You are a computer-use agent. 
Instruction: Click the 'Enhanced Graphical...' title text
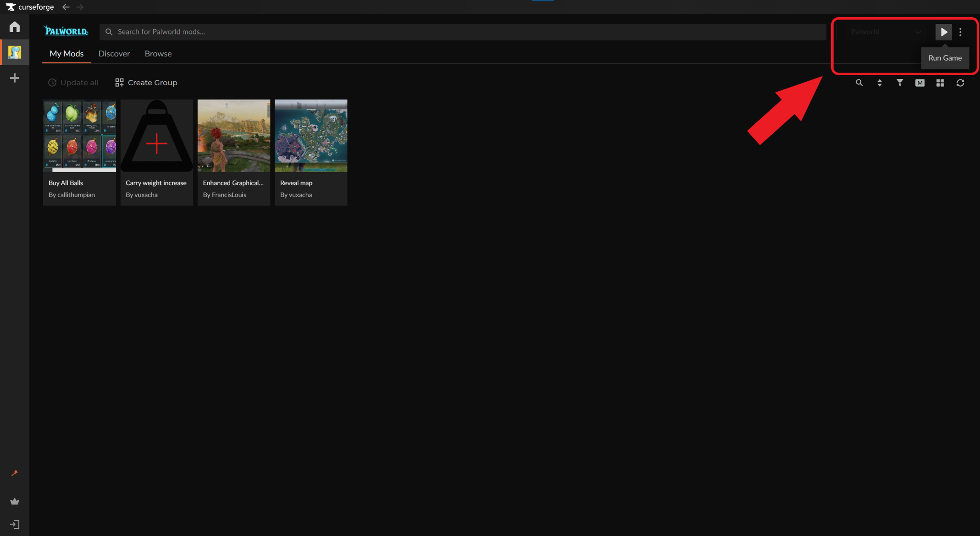[x=233, y=183]
